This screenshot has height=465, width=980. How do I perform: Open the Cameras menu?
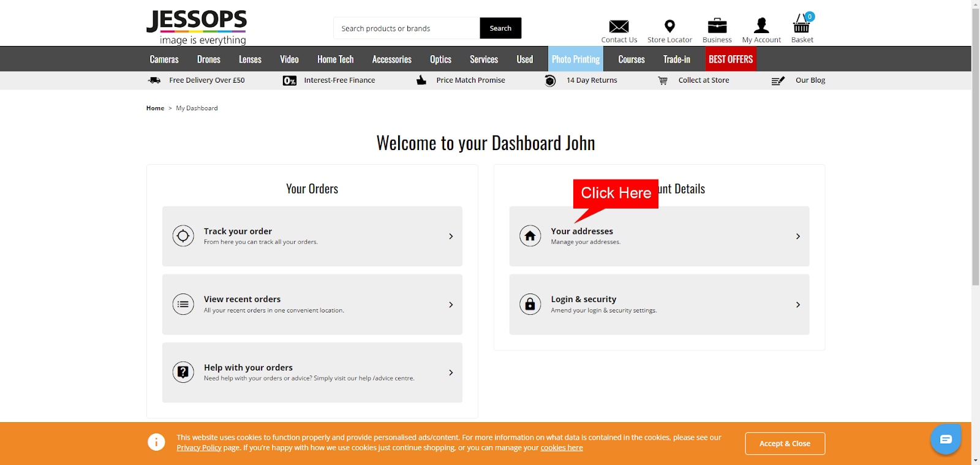(x=164, y=59)
